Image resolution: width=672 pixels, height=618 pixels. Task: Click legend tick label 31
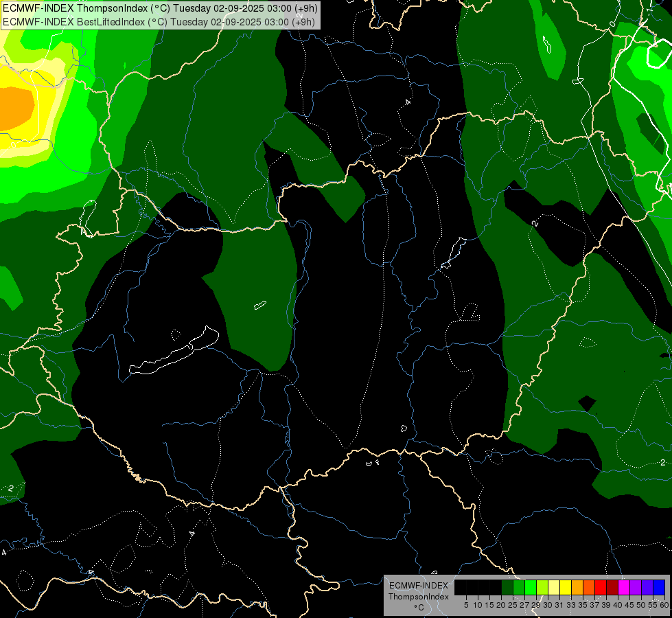point(559,605)
